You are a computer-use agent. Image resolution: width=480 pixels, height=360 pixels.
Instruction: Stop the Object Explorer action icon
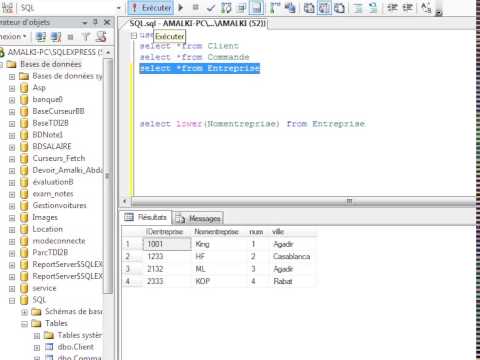click(70, 37)
